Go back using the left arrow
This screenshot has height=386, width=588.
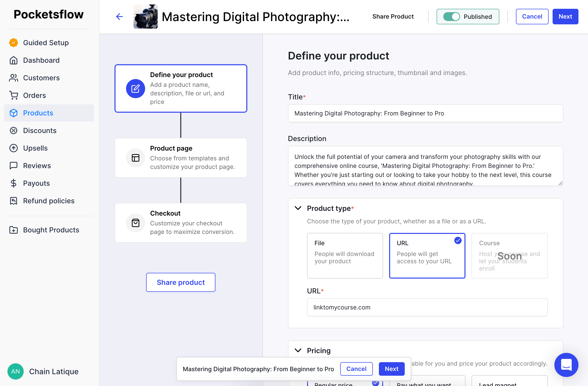coord(120,17)
